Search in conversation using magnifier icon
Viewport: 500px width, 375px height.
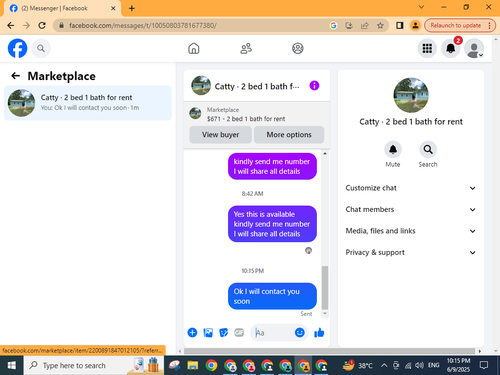point(428,149)
